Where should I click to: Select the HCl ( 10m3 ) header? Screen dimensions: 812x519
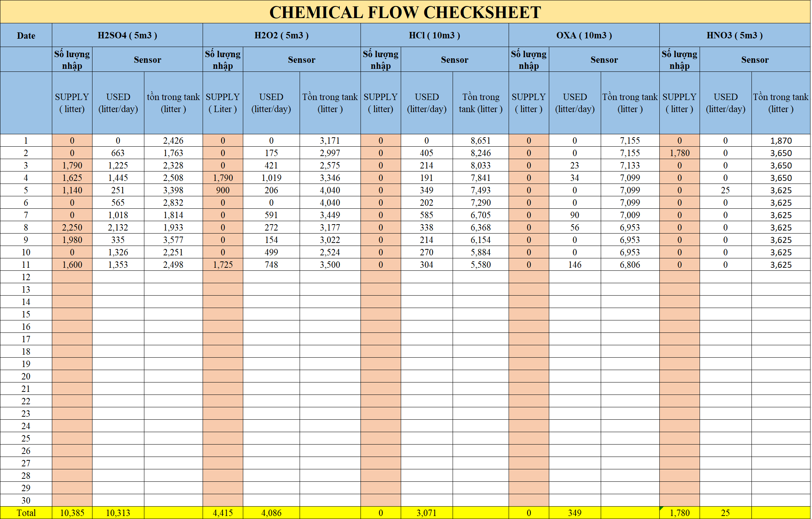point(435,35)
